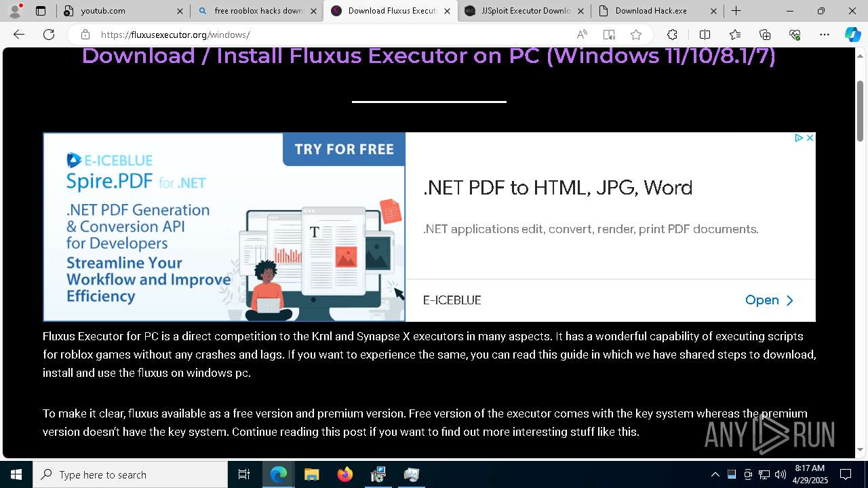Open the notifications center icon
This screenshot has width=868, height=488.
846,474
